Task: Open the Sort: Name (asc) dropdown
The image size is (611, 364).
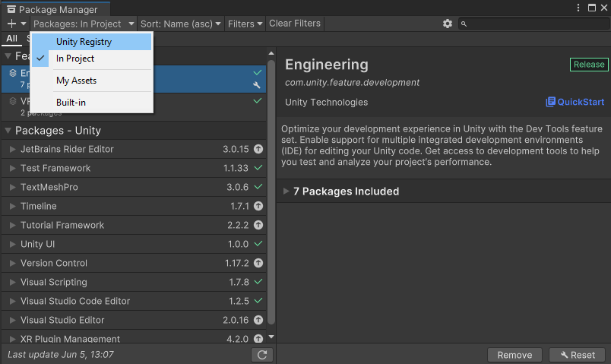Action: click(180, 24)
